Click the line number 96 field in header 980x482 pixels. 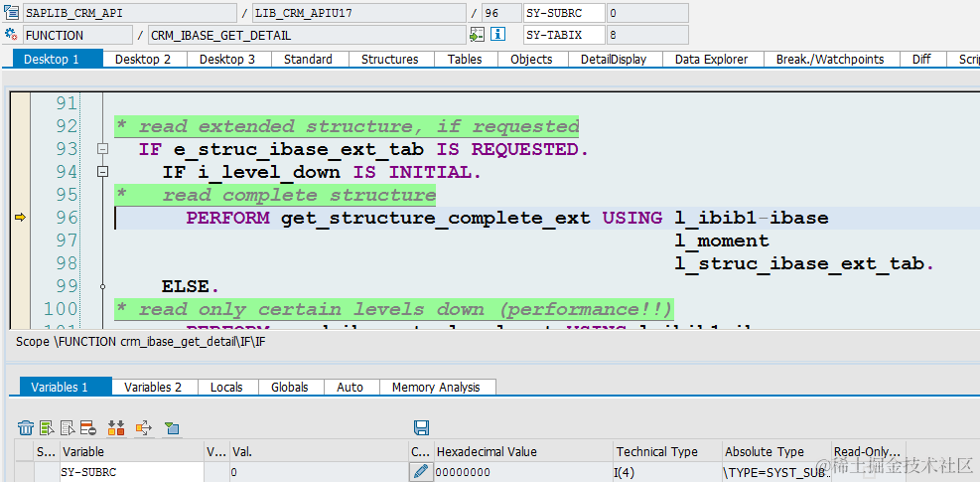pyautogui.click(x=501, y=13)
